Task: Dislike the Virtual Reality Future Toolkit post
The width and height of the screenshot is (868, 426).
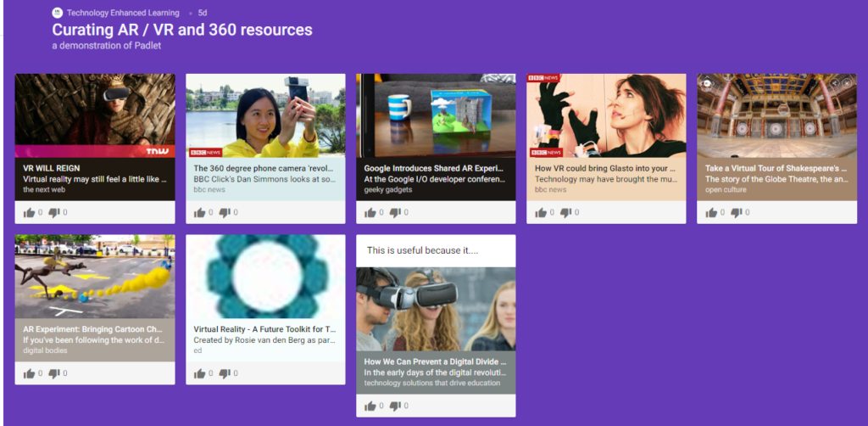Action: pos(225,373)
